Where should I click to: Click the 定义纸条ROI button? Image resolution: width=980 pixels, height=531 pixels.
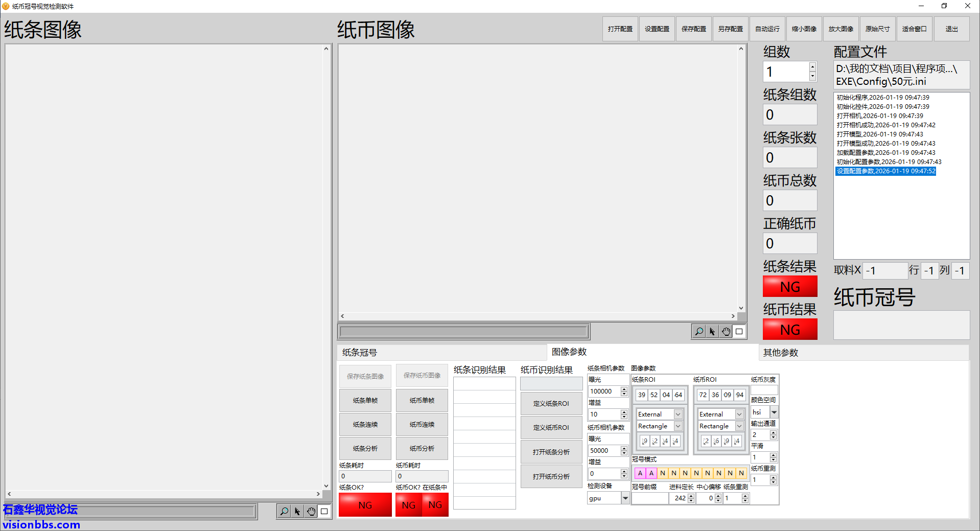pos(551,403)
